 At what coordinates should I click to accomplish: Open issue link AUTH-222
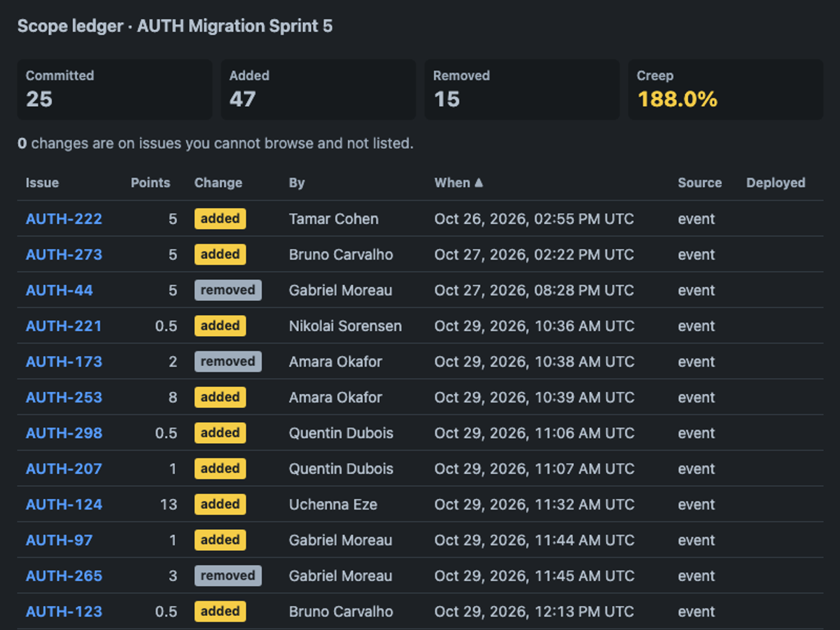point(64,219)
